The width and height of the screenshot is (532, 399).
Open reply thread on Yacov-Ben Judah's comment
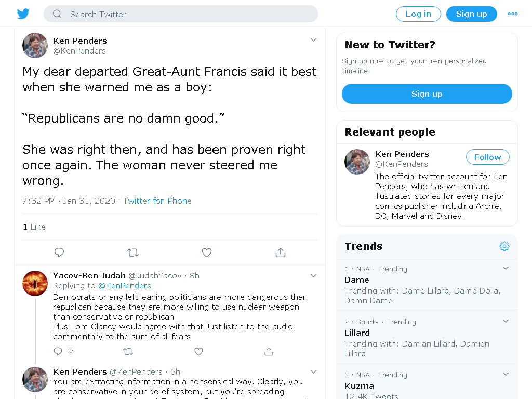click(58, 352)
